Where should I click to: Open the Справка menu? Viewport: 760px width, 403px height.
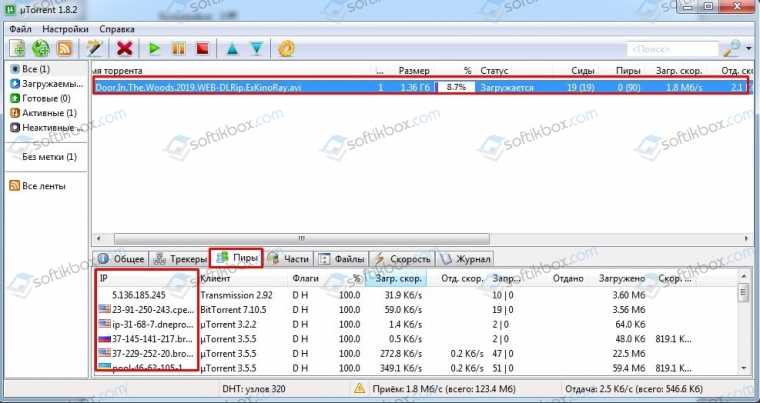pyautogui.click(x=117, y=29)
